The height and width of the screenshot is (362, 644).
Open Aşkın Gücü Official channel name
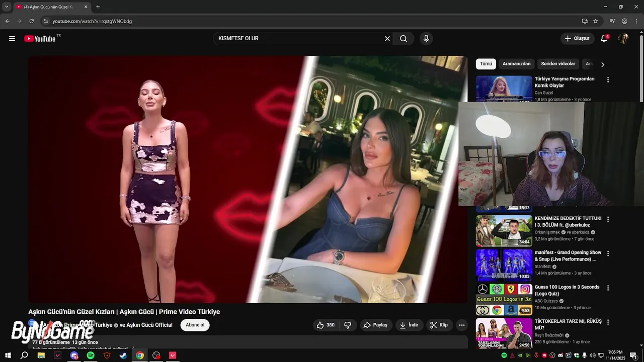click(149, 325)
